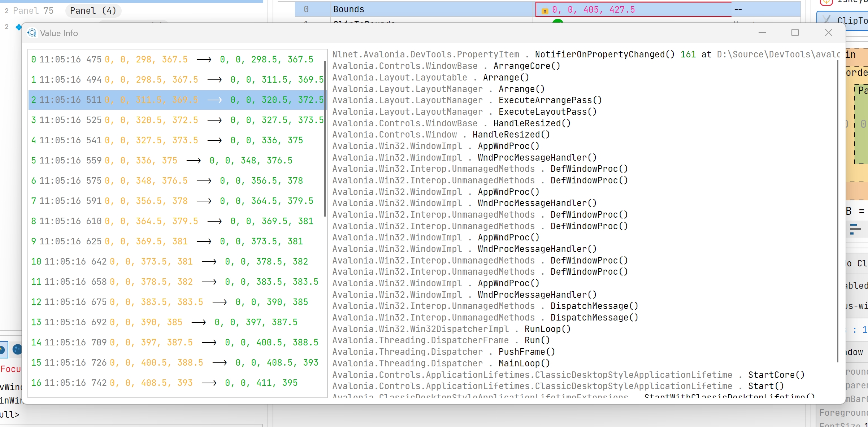
Task: Select history entry 14 at 11:05:16 709
Action: (177, 342)
